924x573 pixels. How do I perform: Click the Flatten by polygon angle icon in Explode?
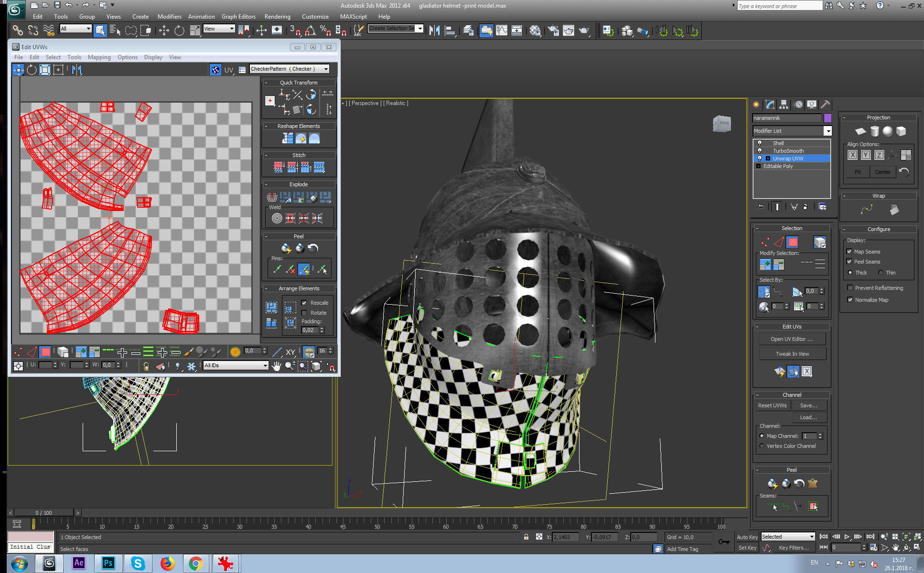pos(285,197)
